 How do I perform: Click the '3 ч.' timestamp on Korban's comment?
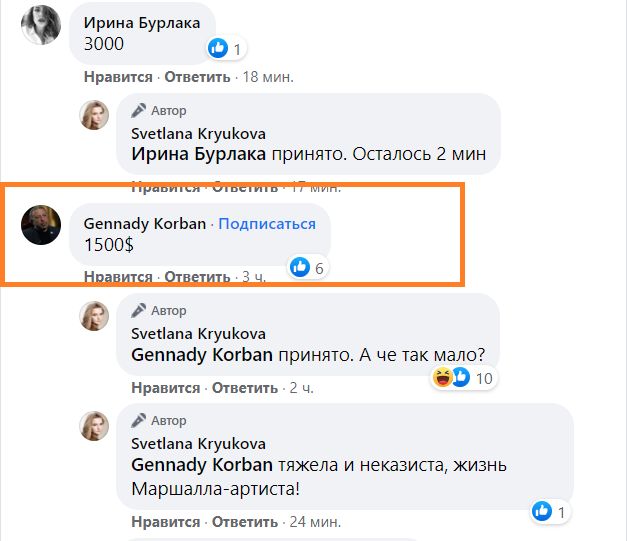254,277
